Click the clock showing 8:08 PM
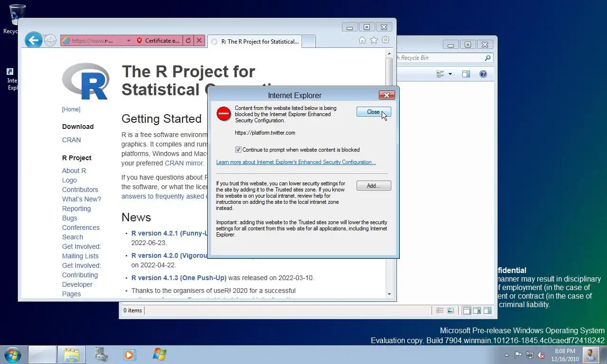 (x=564, y=355)
